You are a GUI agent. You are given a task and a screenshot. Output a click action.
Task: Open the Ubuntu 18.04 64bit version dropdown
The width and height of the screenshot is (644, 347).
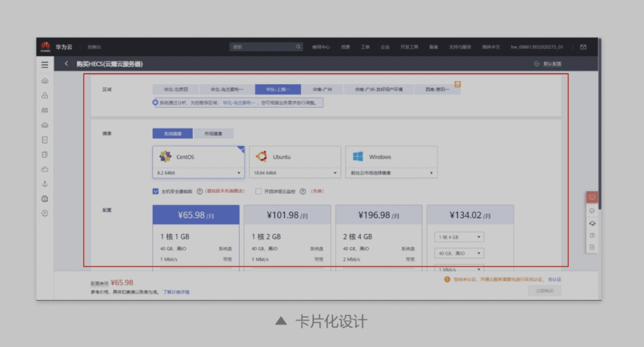click(x=295, y=173)
